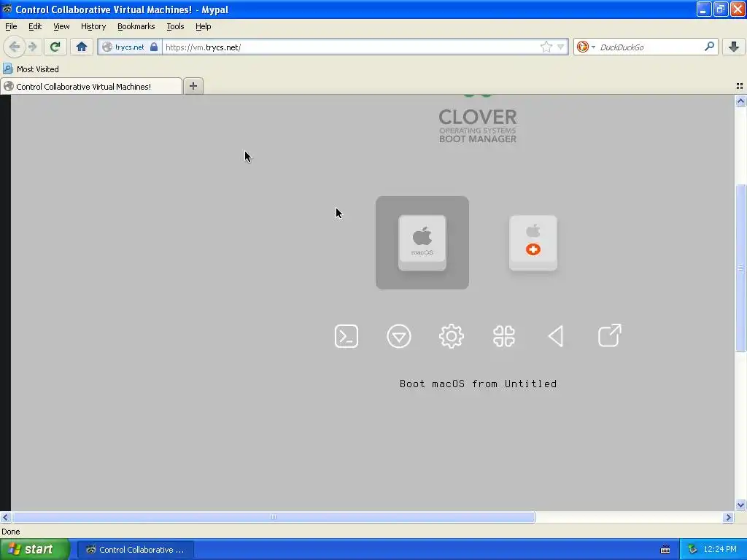This screenshot has width=747, height=560.
Task: Reload the current page
Action: point(55,47)
